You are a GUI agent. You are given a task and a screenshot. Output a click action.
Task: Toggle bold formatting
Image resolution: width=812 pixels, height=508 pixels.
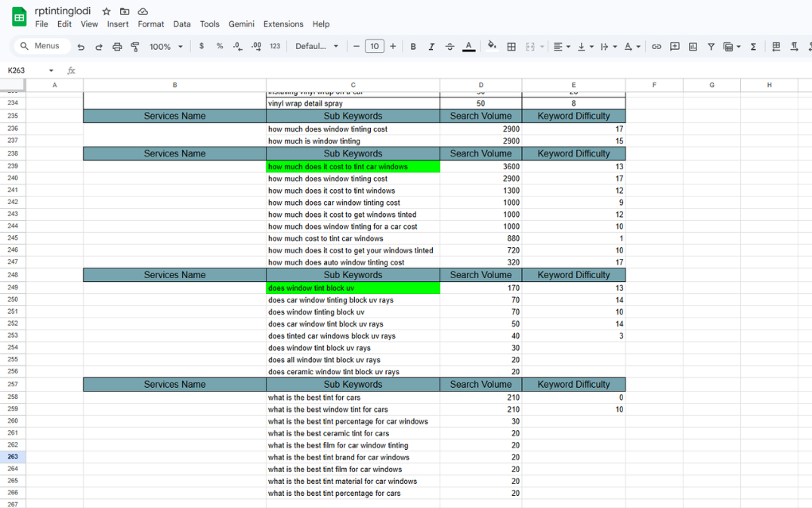(x=413, y=47)
